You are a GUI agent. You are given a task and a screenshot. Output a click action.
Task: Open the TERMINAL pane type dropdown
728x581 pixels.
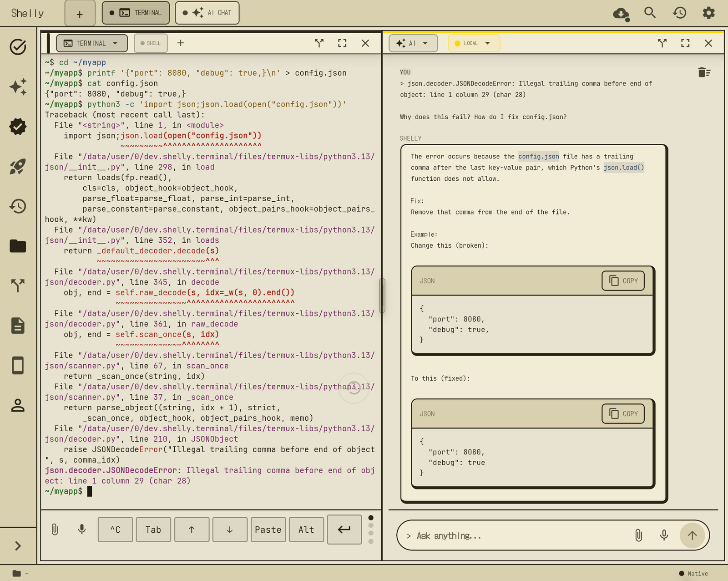92,43
